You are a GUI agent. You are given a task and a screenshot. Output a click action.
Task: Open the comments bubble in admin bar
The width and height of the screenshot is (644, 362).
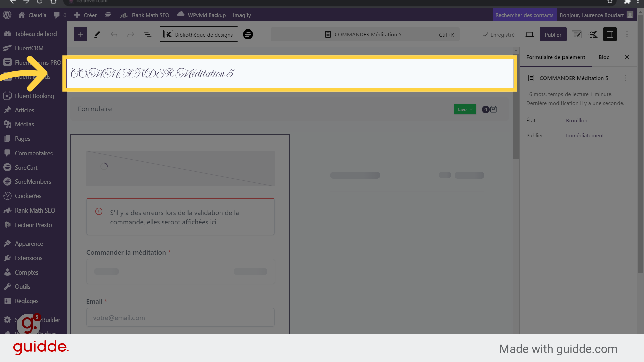[60, 15]
